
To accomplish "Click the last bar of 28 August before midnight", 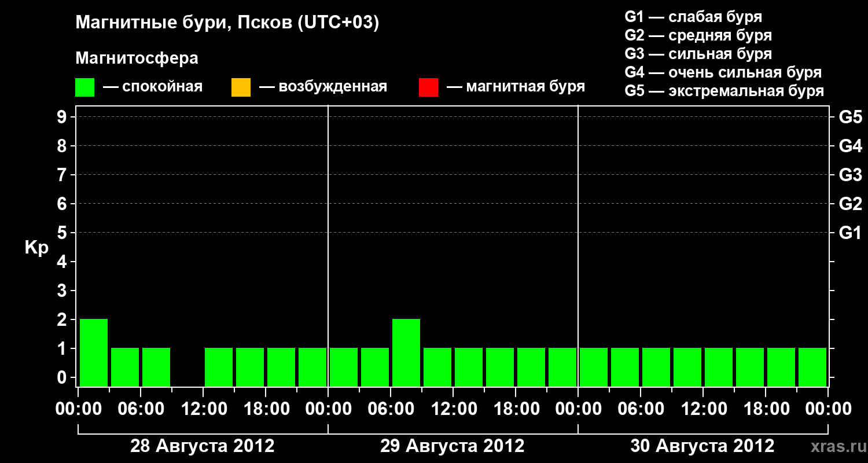I will click(x=312, y=367).
